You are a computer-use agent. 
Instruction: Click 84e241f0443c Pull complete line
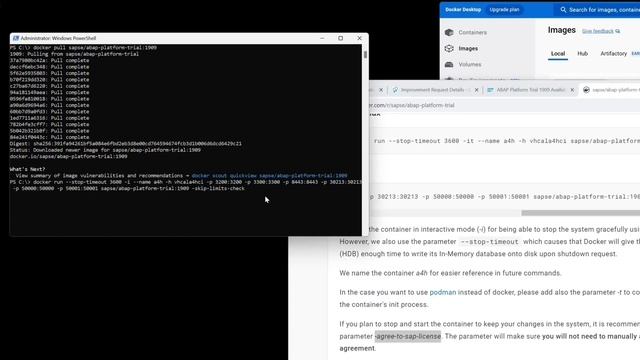(49, 137)
